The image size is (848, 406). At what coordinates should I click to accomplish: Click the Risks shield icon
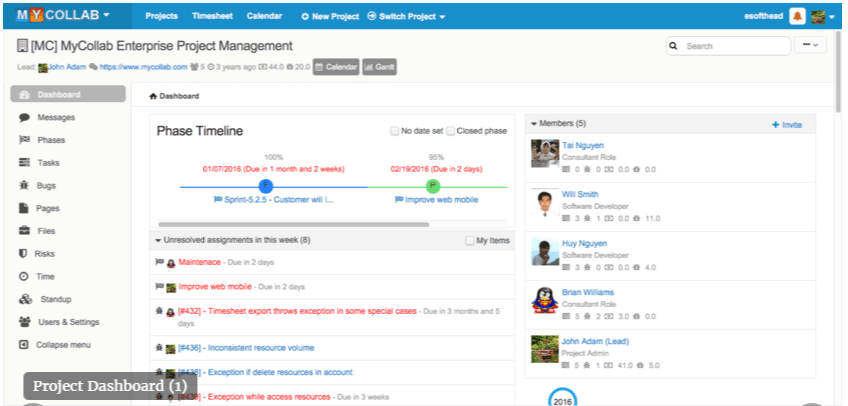[23, 254]
